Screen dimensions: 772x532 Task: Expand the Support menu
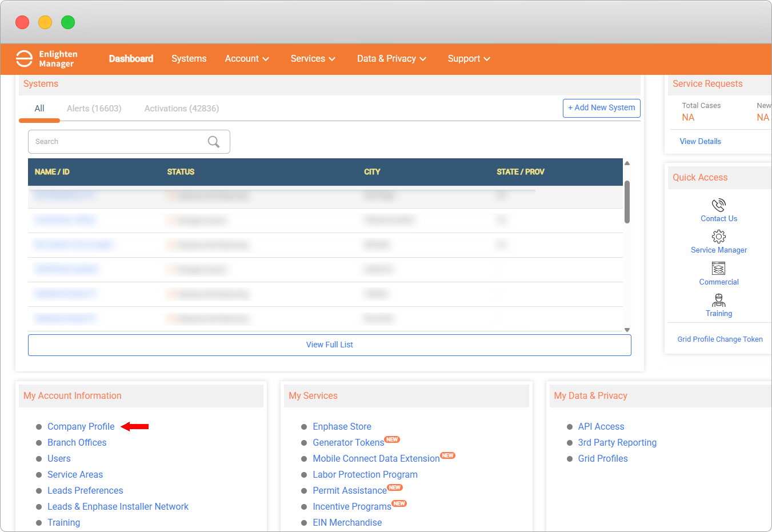[469, 59]
